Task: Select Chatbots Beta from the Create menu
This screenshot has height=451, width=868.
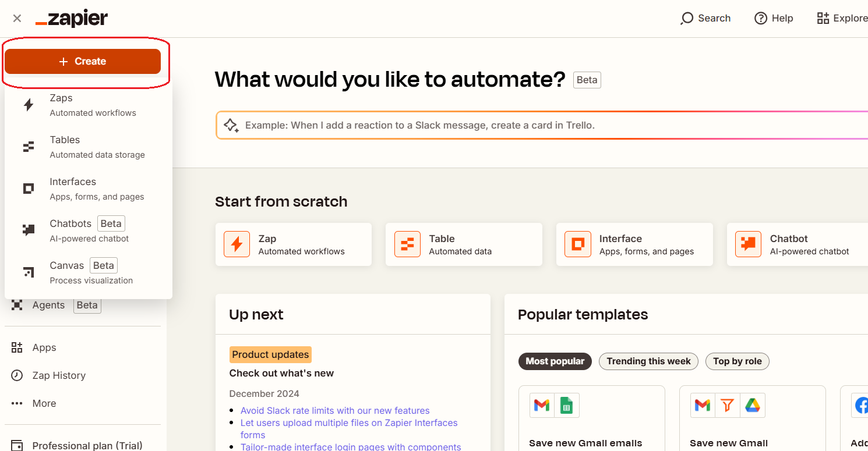Action: [89, 230]
